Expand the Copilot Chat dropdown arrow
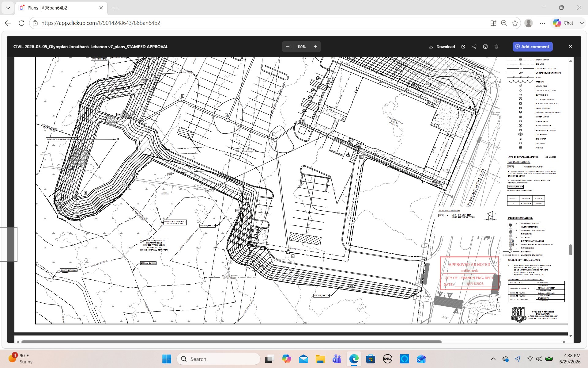The image size is (588, 368). pos(582,23)
